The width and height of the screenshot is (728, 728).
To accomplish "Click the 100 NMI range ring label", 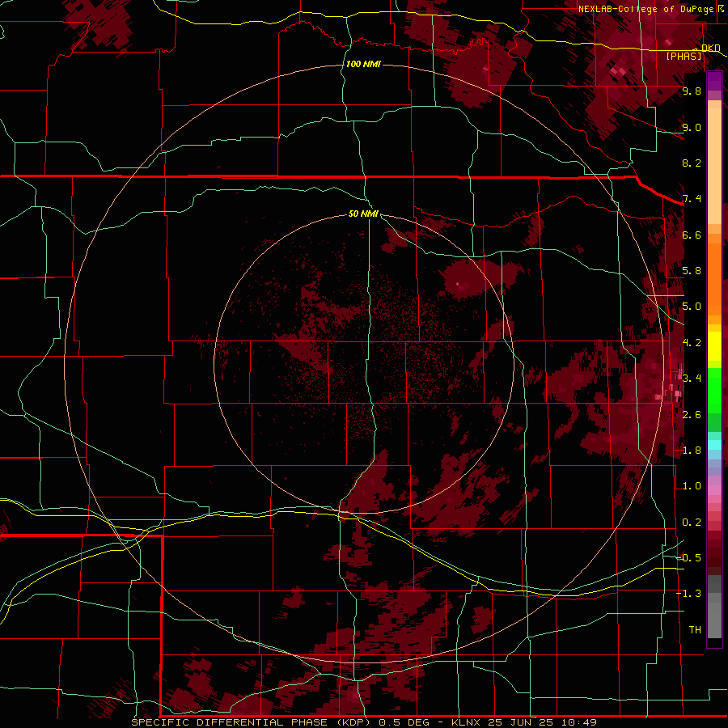I will tap(363, 64).
